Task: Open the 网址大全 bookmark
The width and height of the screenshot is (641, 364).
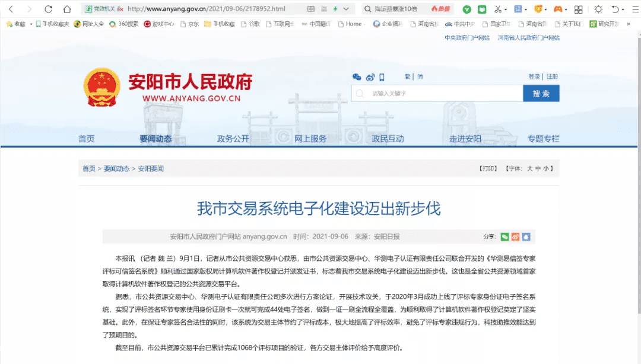Action: pos(88,24)
